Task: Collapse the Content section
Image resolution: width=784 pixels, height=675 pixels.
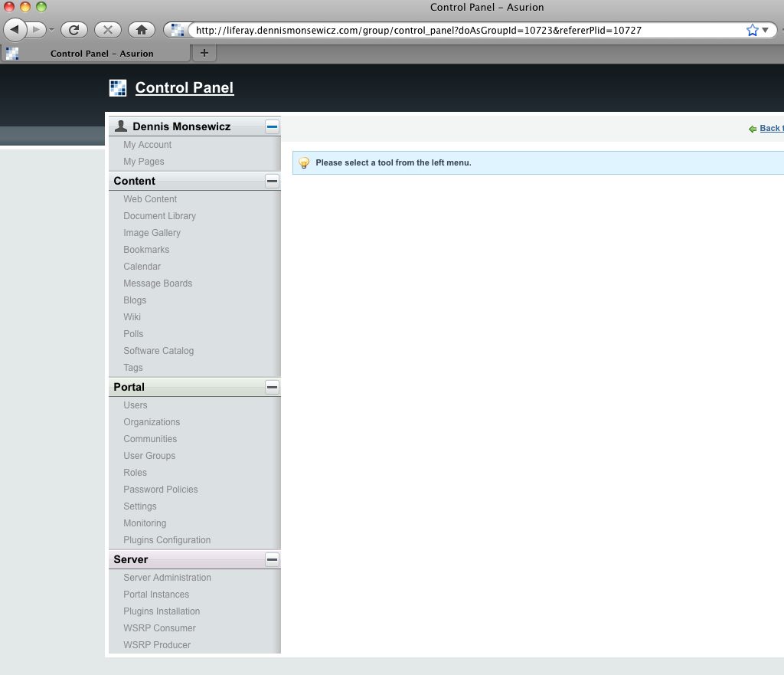Action: [272, 181]
